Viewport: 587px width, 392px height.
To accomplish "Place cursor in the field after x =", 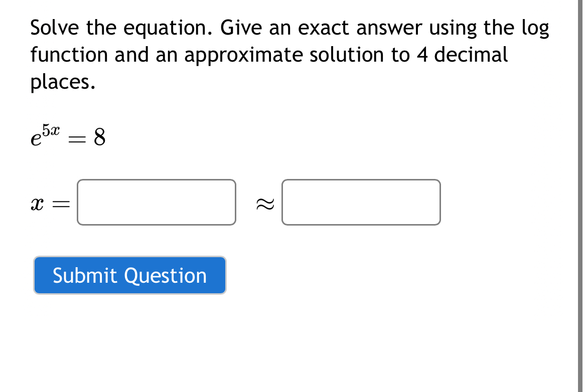I will 156,203.
